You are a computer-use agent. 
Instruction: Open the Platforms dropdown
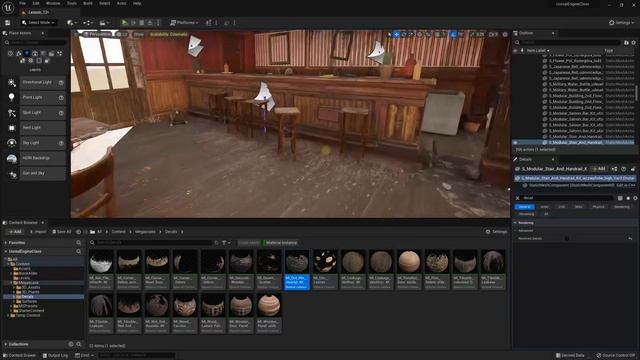[184, 23]
